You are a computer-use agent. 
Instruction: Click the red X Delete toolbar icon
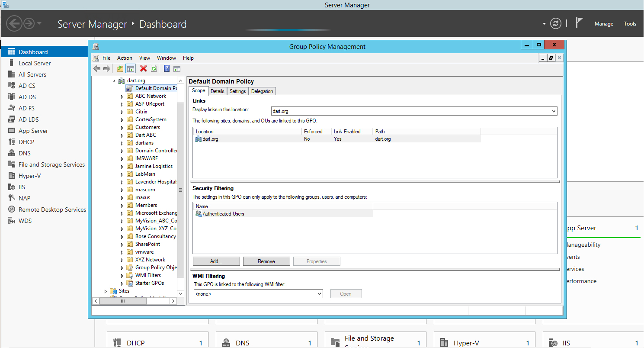click(x=144, y=68)
